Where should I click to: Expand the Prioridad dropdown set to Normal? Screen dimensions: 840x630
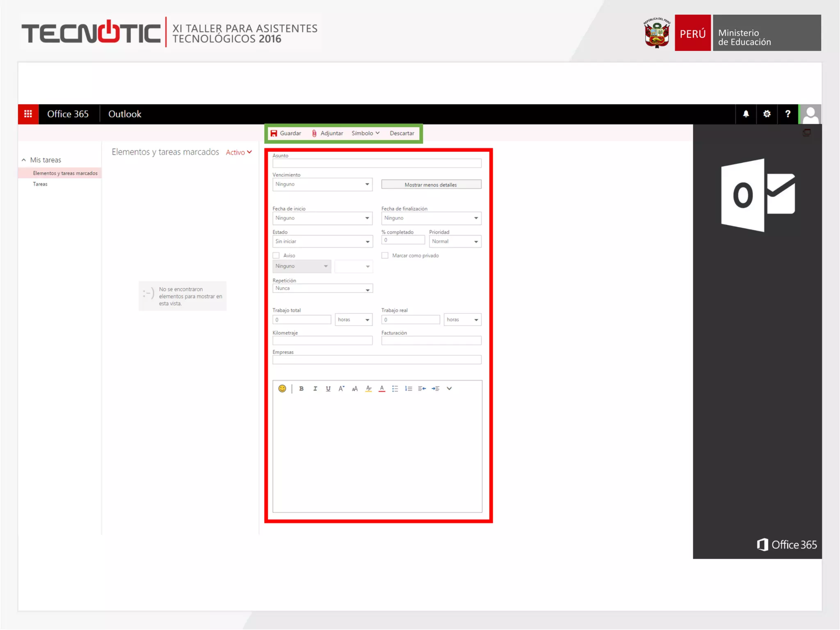pos(455,242)
